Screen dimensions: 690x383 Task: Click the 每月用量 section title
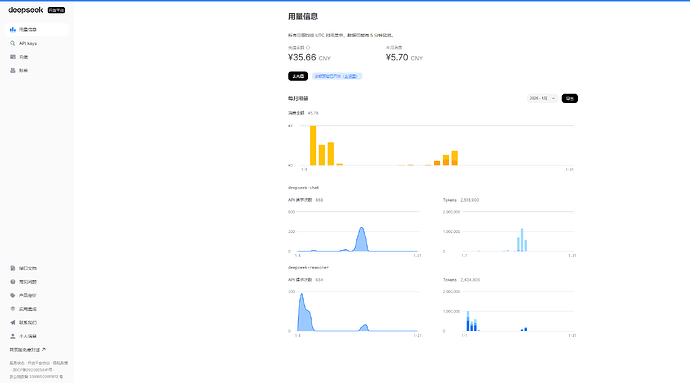click(x=298, y=99)
